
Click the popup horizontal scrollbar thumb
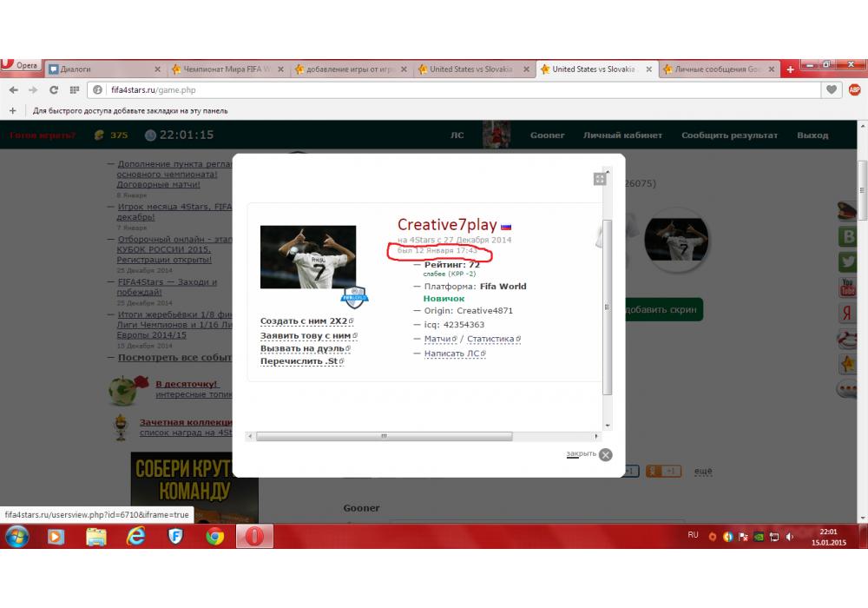pos(384,436)
